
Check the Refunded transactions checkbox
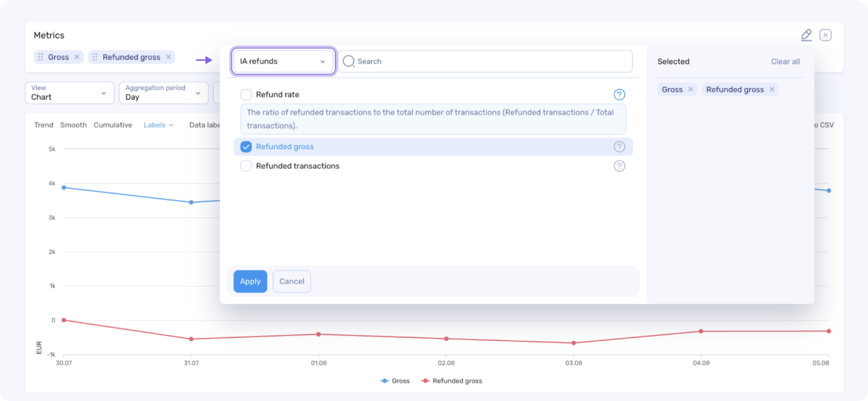coord(246,166)
